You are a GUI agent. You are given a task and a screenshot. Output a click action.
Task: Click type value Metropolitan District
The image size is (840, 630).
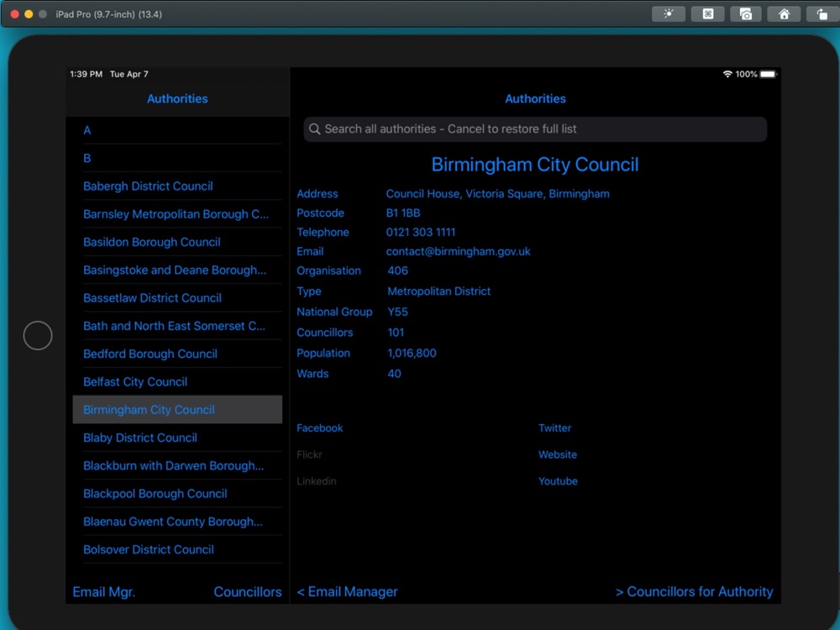(438, 291)
